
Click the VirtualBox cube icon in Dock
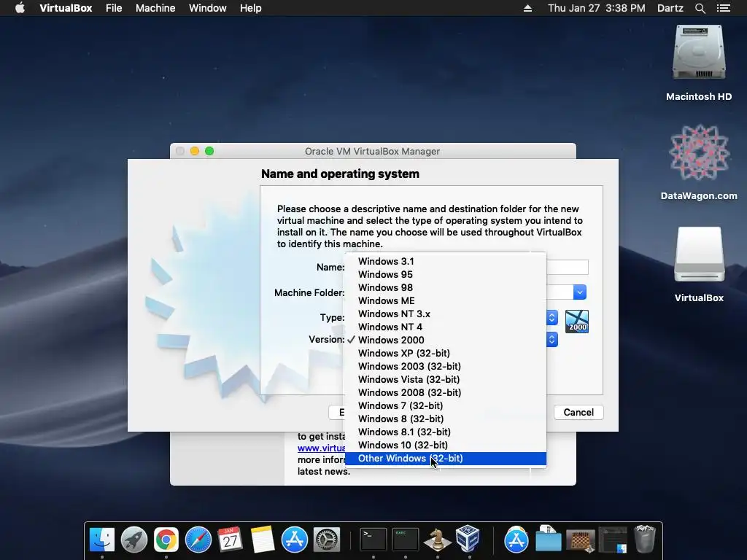[468, 539]
